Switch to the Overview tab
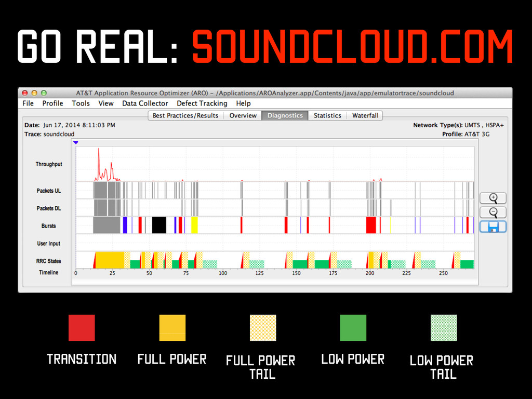 click(x=243, y=116)
